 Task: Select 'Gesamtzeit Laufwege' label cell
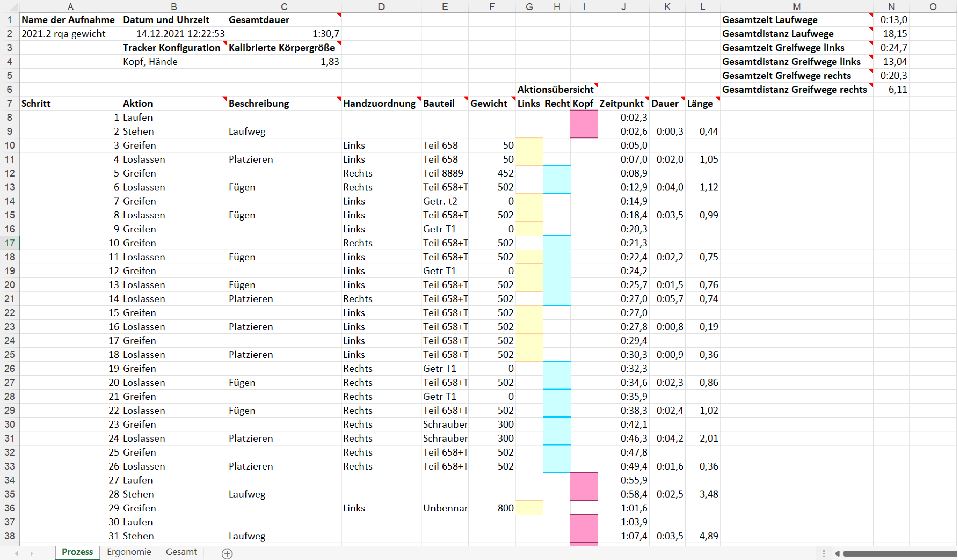[x=797, y=20]
